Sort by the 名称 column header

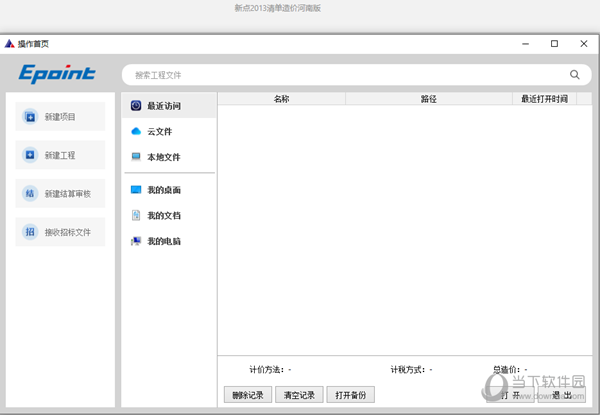coord(281,99)
